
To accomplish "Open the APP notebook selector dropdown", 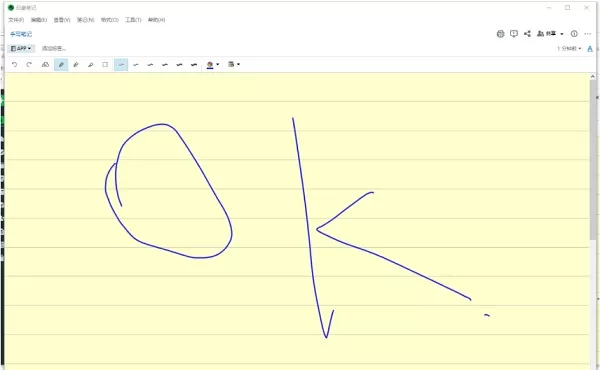I will [x=21, y=49].
